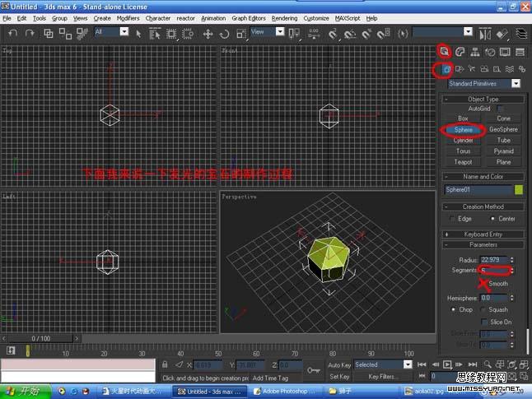The height and width of the screenshot is (399, 532).
Task: Enable the AutoGrid checkbox
Action: coord(500,109)
